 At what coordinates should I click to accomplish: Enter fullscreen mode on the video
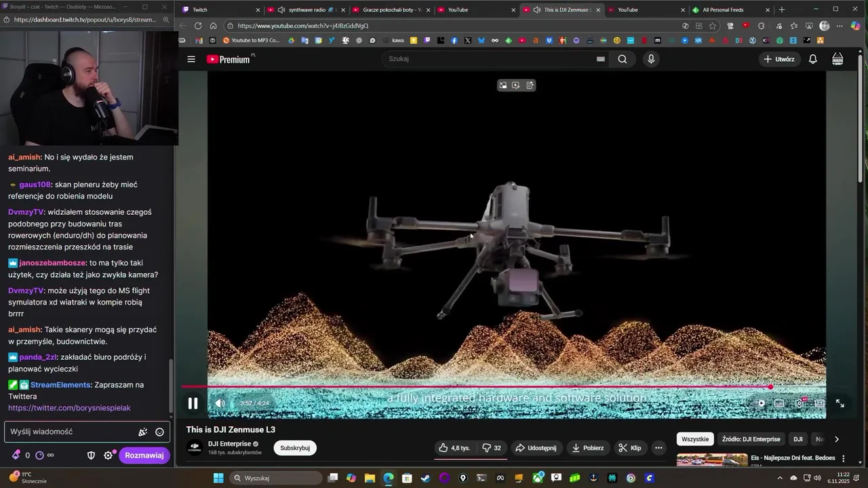(840, 403)
